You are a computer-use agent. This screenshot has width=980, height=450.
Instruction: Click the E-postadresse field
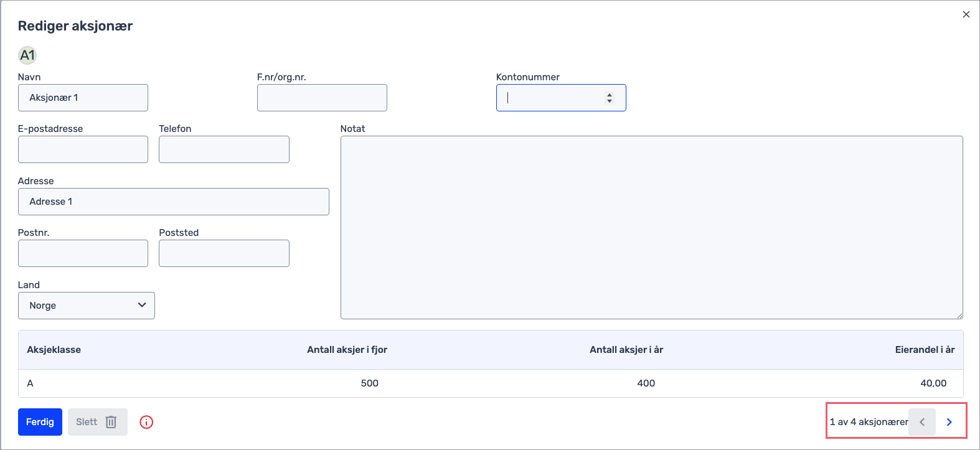click(83, 149)
